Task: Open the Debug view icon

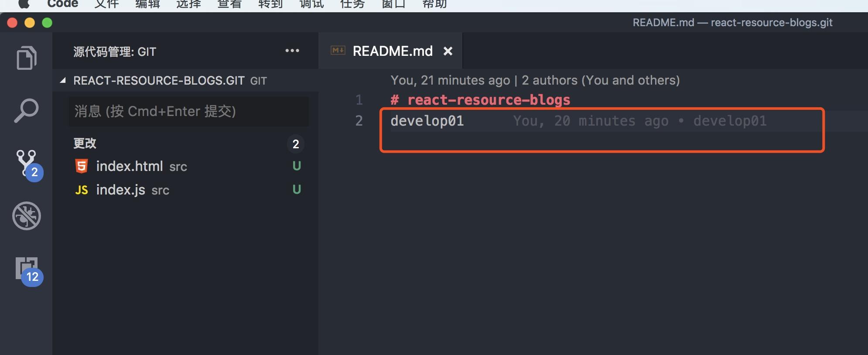Action: tap(27, 216)
